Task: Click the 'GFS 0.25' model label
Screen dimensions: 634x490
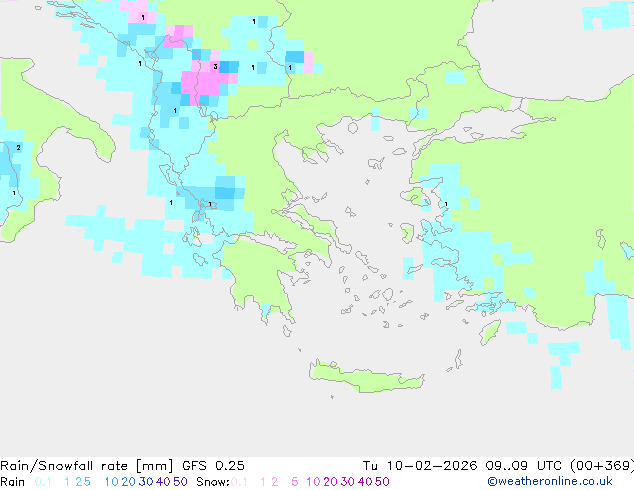Action: pyautogui.click(x=213, y=466)
